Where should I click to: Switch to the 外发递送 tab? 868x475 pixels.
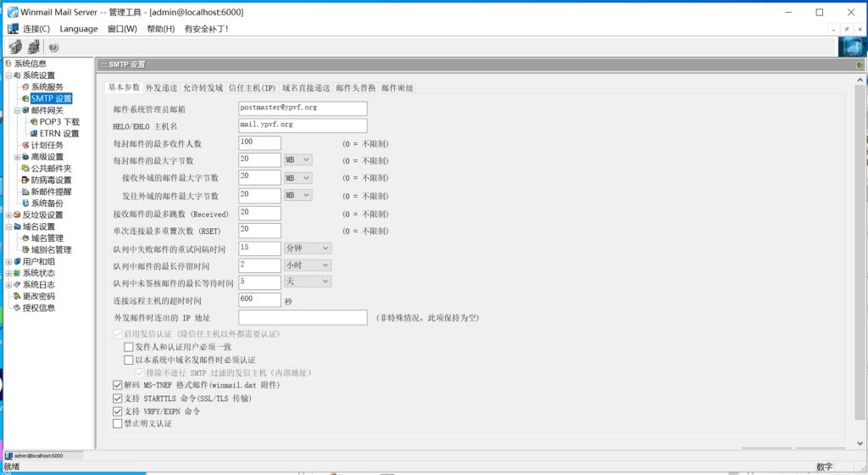coord(161,88)
